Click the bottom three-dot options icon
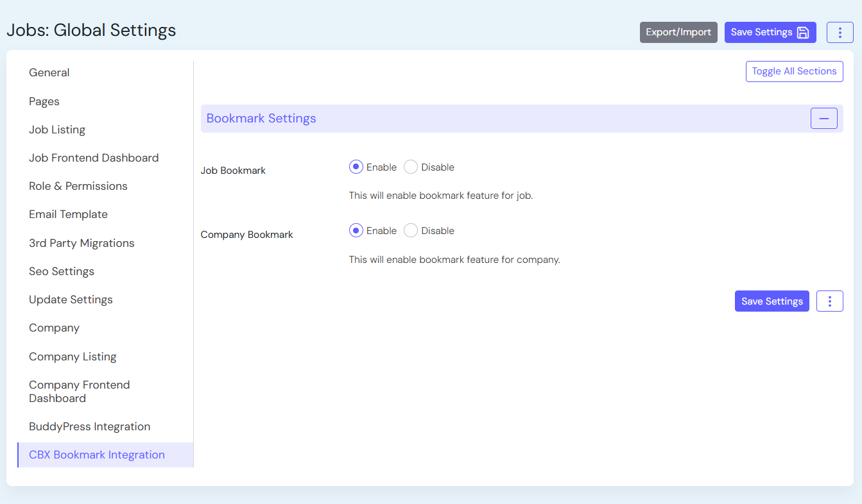 pos(829,301)
